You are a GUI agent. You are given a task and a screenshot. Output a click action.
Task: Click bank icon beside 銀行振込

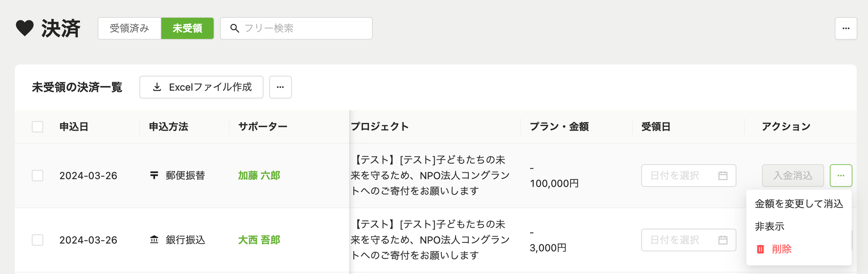(154, 240)
